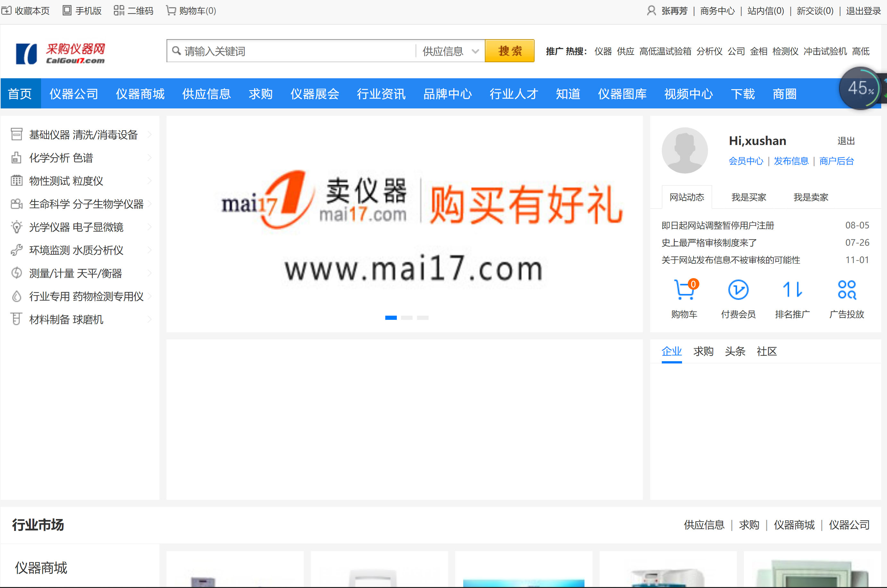Click hot search term 高低温试验箱
The width and height of the screenshot is (887, 588).
tap(665, 51)
